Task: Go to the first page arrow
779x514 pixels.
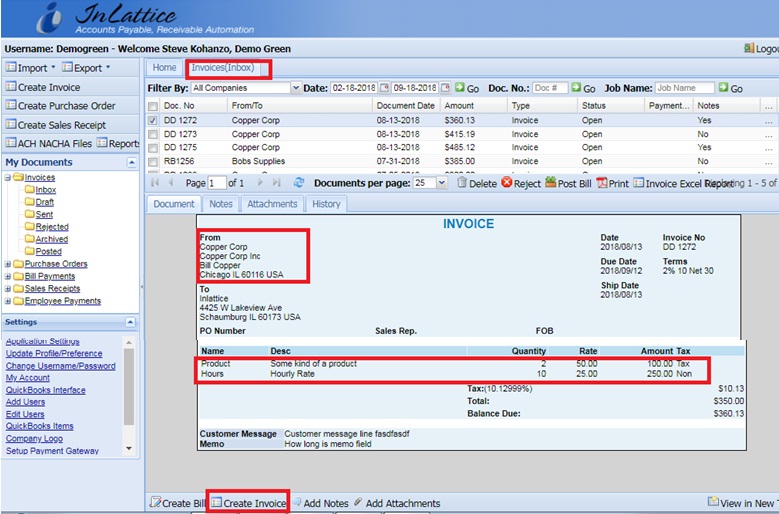Action: click(155, 183)
